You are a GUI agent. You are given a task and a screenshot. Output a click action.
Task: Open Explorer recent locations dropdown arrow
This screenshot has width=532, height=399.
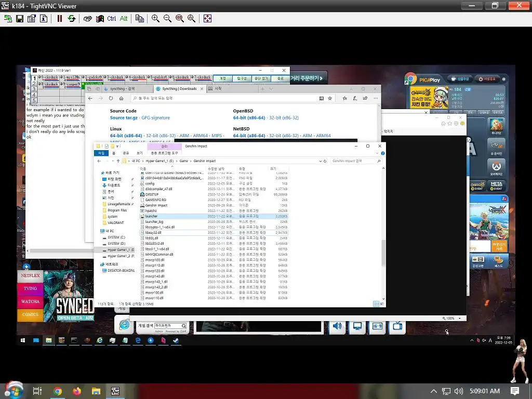[x=112, y=161]
